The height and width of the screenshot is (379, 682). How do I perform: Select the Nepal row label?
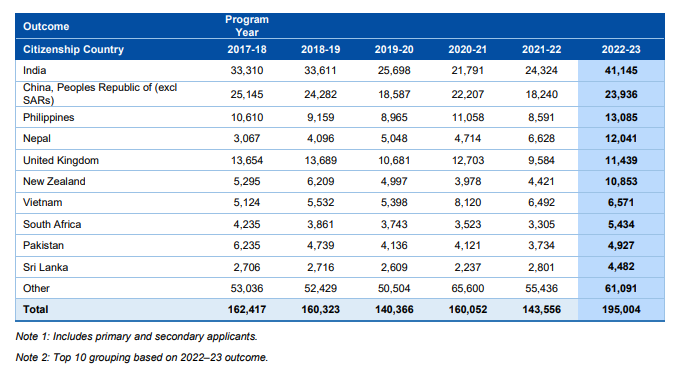pos(37,139)
